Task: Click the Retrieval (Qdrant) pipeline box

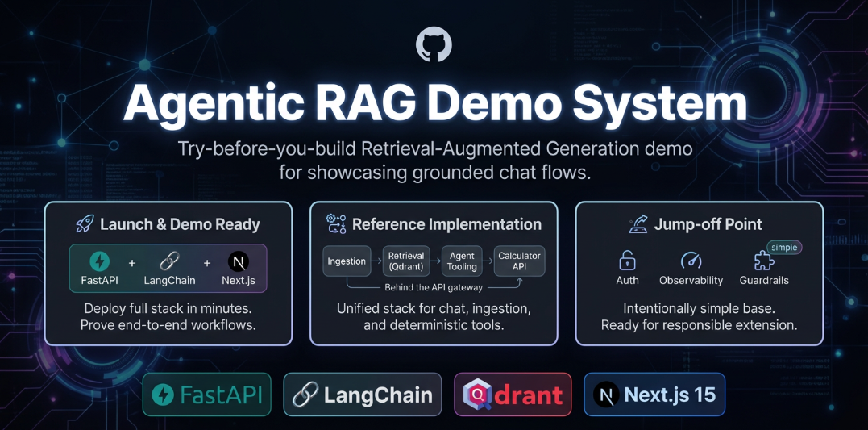Action: pyautogui.click(x=405, y=261)
